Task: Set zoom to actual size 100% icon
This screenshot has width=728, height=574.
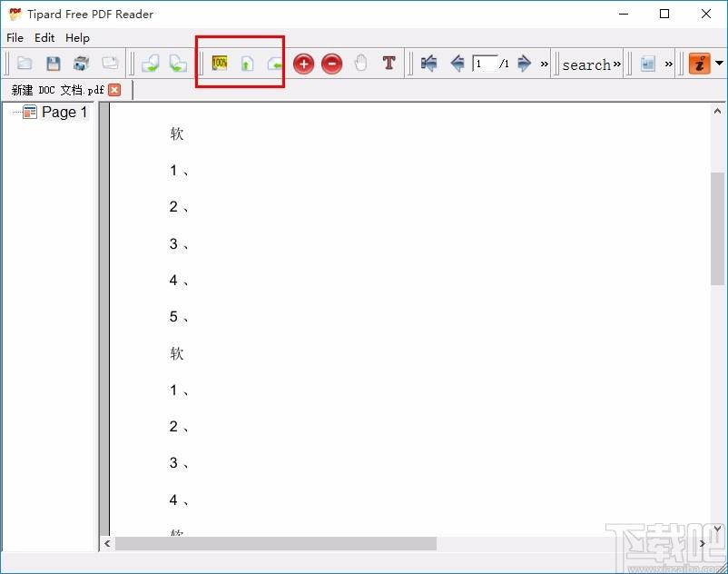Action: 219,63
